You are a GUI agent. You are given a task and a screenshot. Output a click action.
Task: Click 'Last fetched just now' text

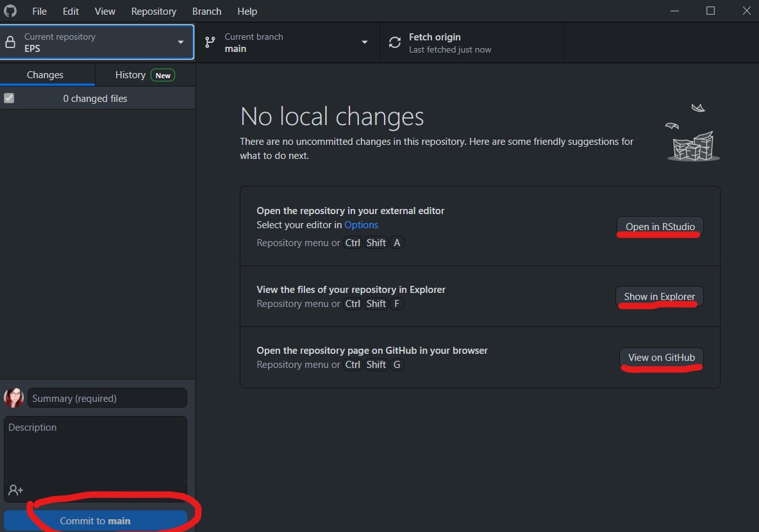tap(449, 49)
